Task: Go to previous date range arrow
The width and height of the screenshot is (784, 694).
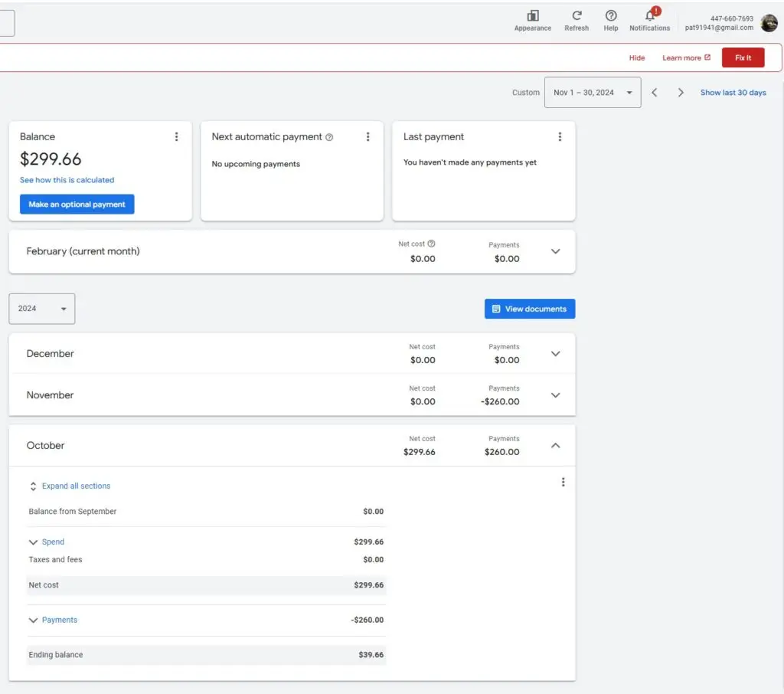Action: coord(655,93)
